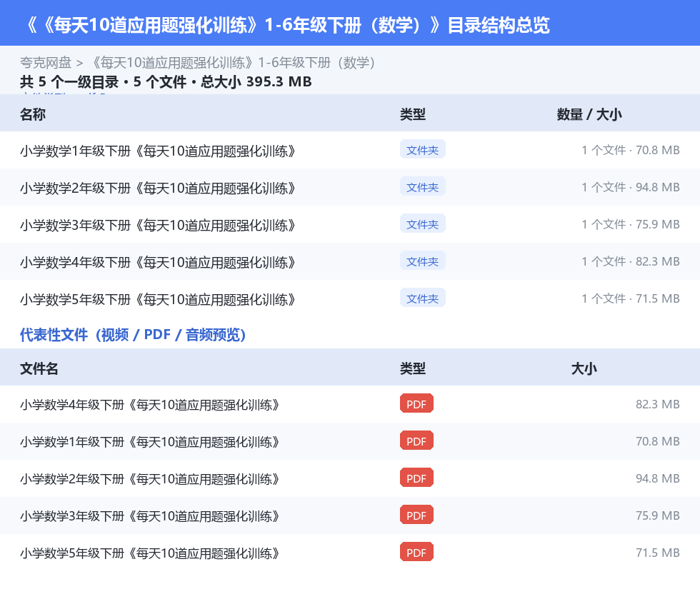Viewport: 700px width, 594px height.
Task: Open PDF file 小学数学4年级下册 in file list
Action: pos(150,405)
